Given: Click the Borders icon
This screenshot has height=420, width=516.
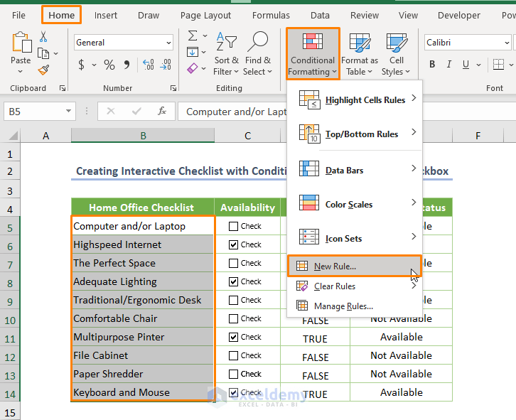Looking at the screenshot, I should 498,64.
